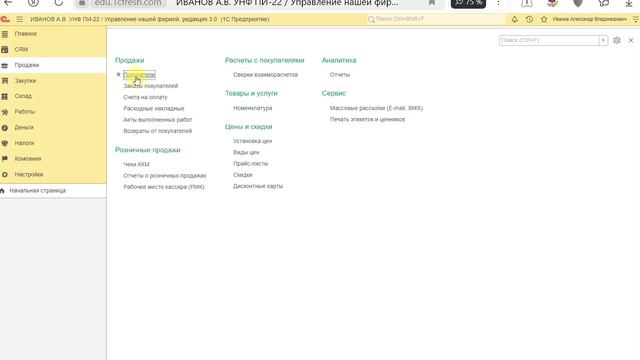Click the Деньги coin icon

click(5, 128)
